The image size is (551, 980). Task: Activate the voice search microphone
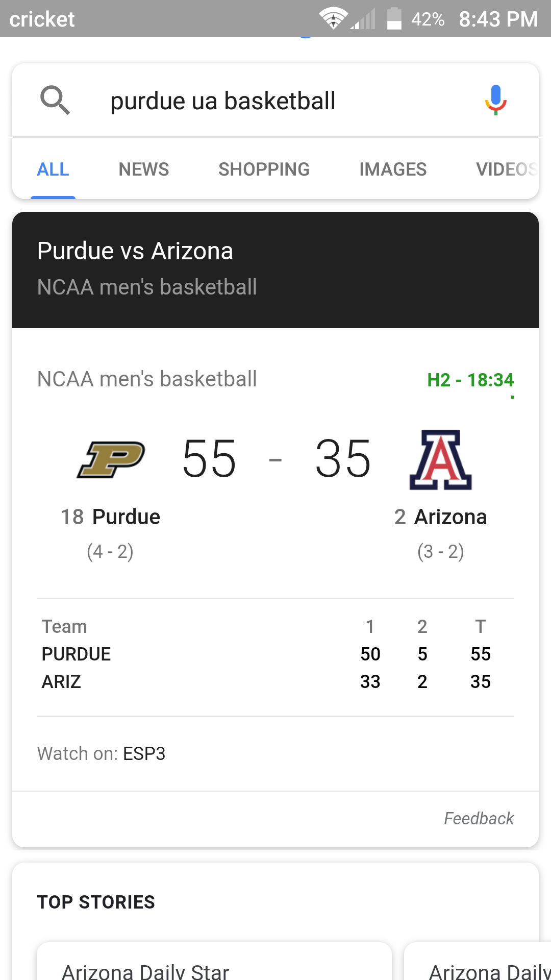[495, 100]
